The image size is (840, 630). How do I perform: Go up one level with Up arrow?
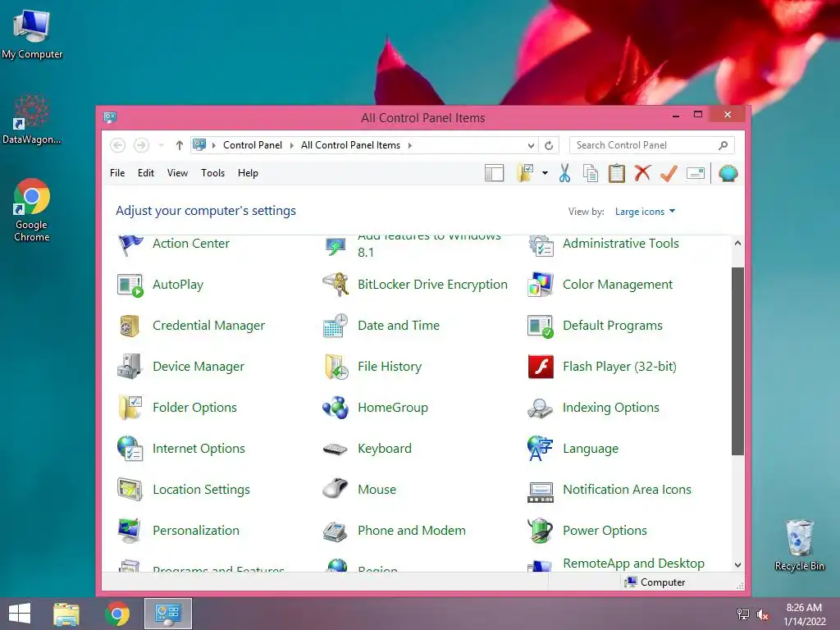point(180,145)
